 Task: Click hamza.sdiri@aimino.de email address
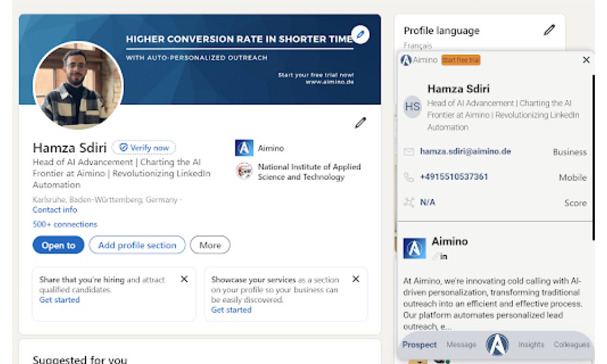[x=466, y=151]
